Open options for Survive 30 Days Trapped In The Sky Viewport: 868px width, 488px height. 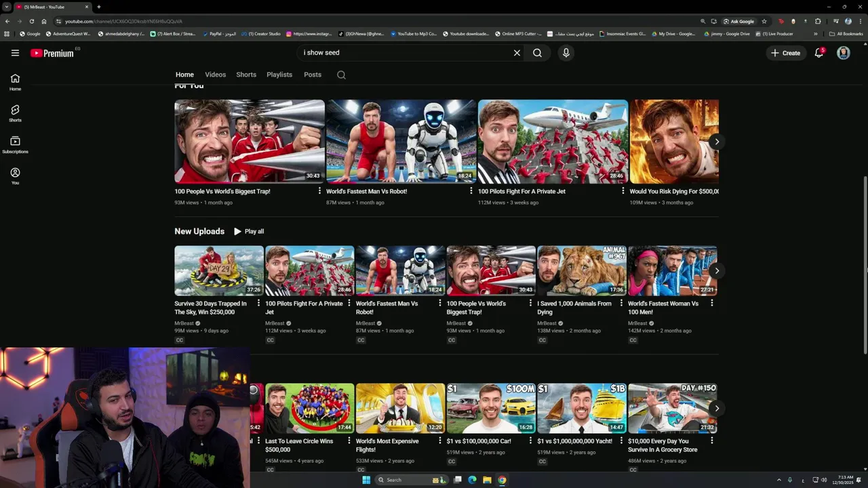point(258,303)
